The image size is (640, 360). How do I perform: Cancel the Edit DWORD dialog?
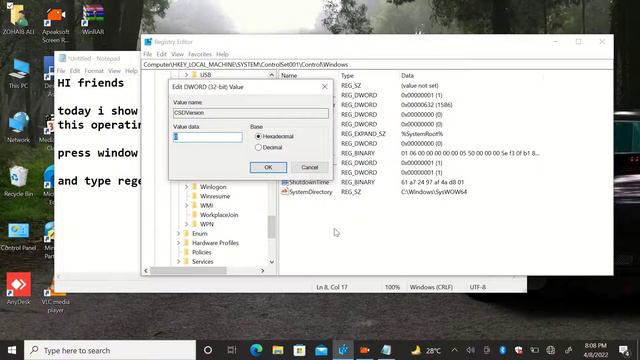tap(309, 167)
